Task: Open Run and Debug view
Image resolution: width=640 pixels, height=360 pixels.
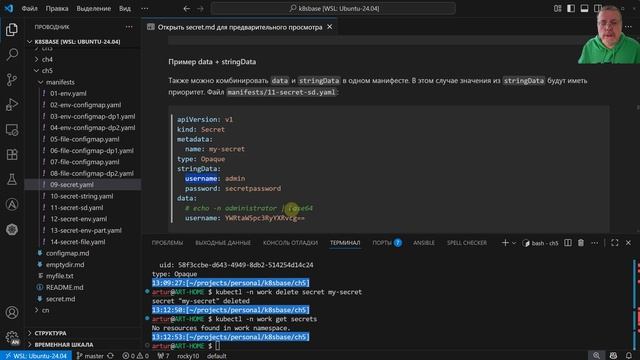Action: click(12, 104)
